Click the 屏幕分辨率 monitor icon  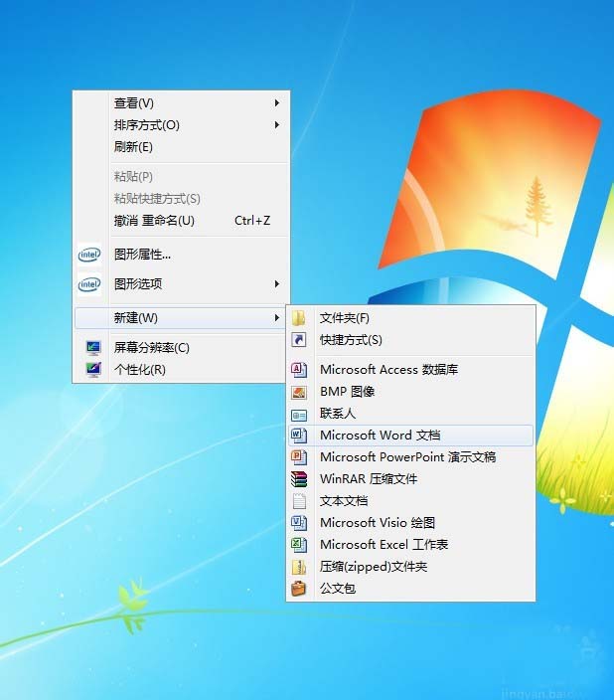(93, 348)
